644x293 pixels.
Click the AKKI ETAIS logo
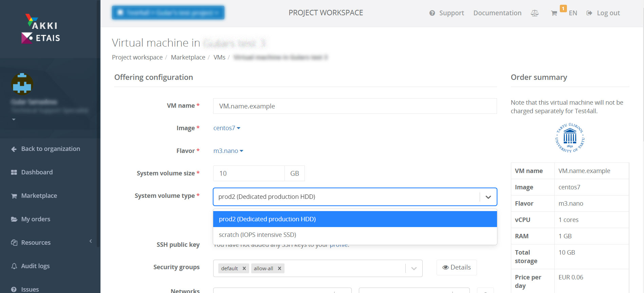click(41, 29)
